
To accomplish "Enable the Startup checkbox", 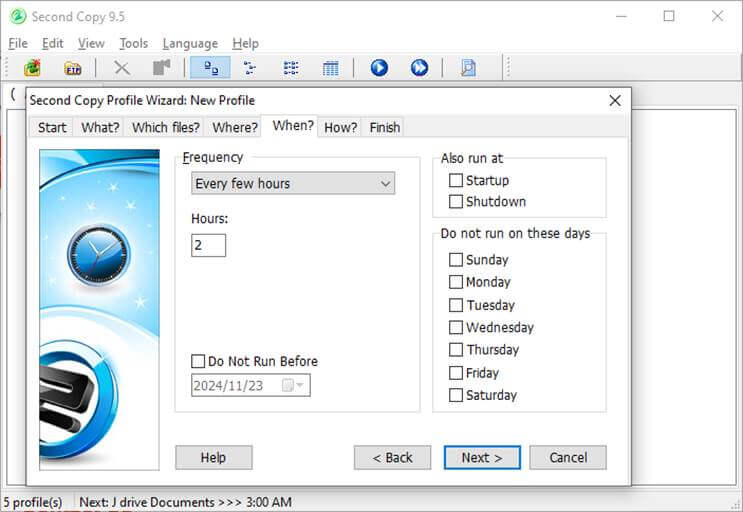I will coord(456,180).
